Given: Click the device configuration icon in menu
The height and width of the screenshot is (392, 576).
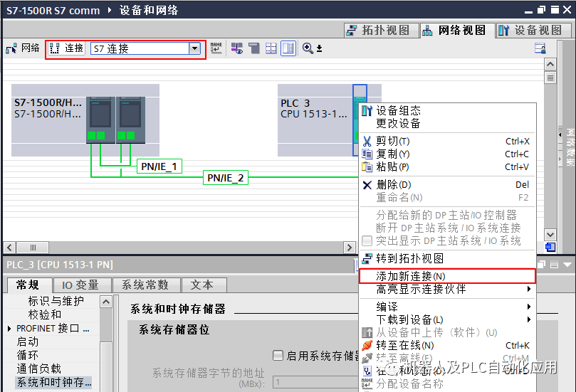Looking at the screenshot, I should [x=367, y=110].
